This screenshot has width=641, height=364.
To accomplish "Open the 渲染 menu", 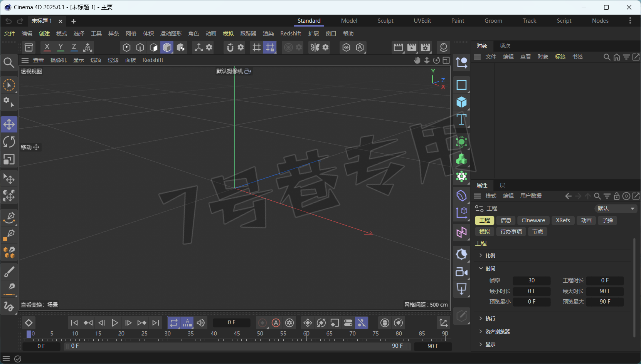I will [x=268, y=34].
